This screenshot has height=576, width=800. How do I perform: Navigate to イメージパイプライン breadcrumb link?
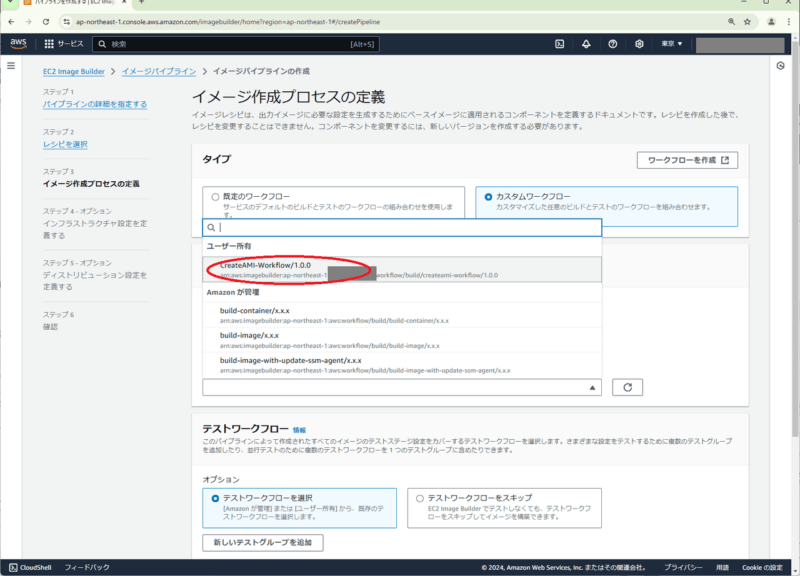coord(158,71)
